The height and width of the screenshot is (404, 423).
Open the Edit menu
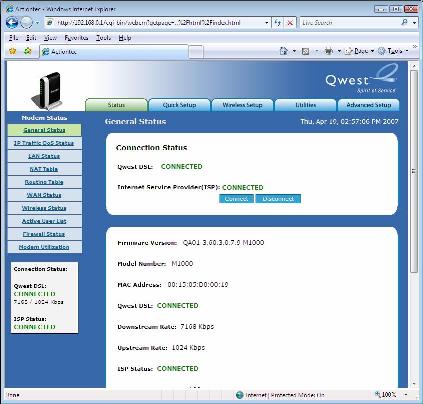tap(31, 38)
